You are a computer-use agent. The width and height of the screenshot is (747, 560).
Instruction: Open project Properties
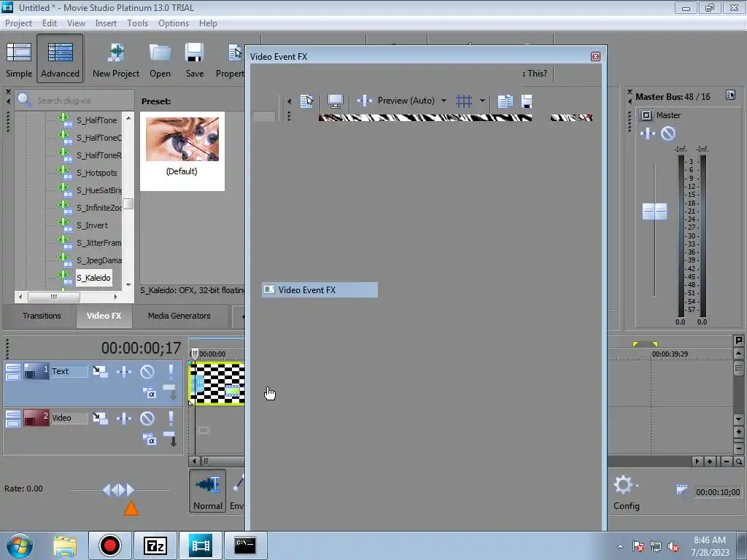click(230, 60)
